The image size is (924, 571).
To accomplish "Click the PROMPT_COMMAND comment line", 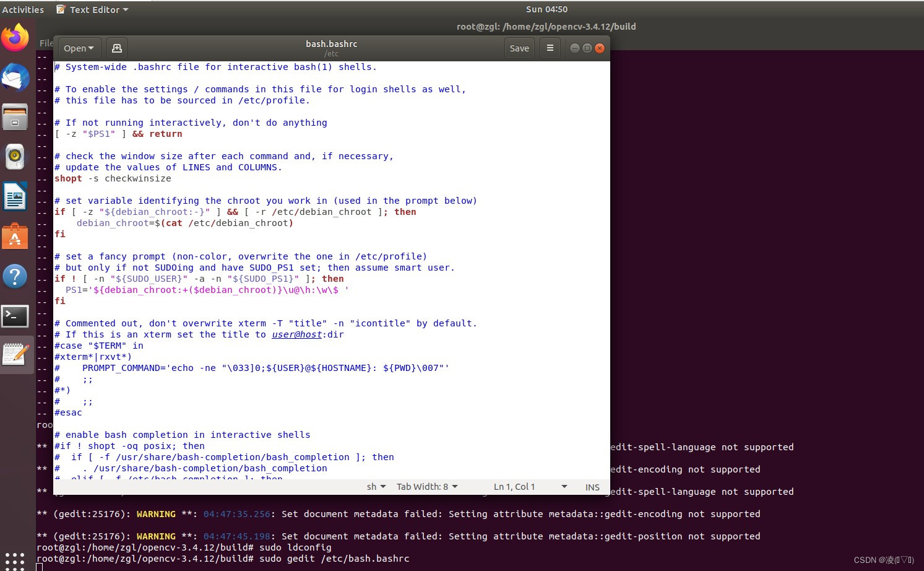I will click(252, 368).
